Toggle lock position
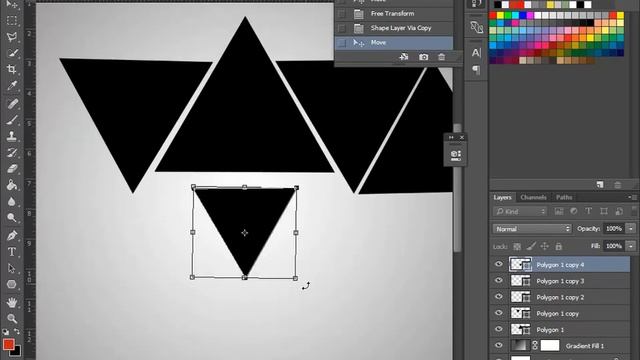 [x=544, y=246]
